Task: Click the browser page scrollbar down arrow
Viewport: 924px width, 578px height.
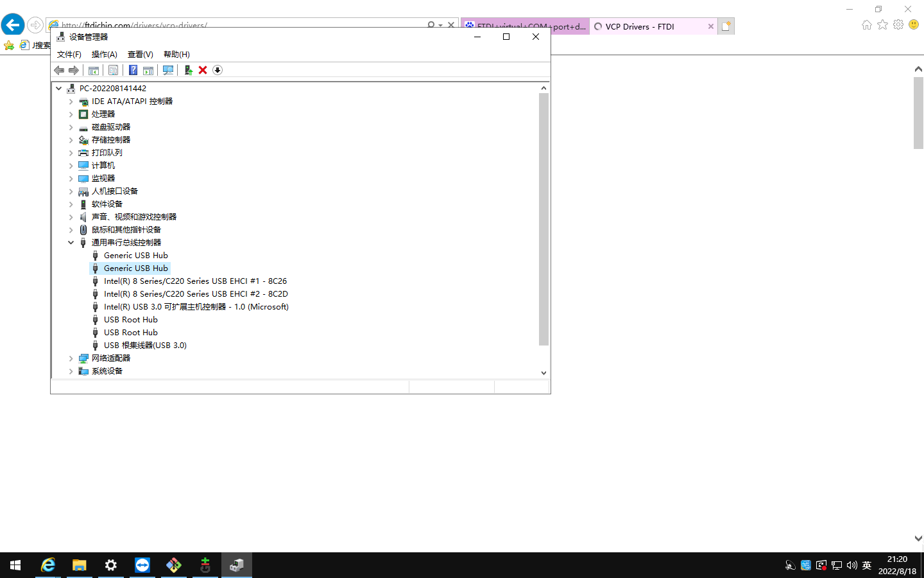Action: pyautogui.click(x=918, y=538)
